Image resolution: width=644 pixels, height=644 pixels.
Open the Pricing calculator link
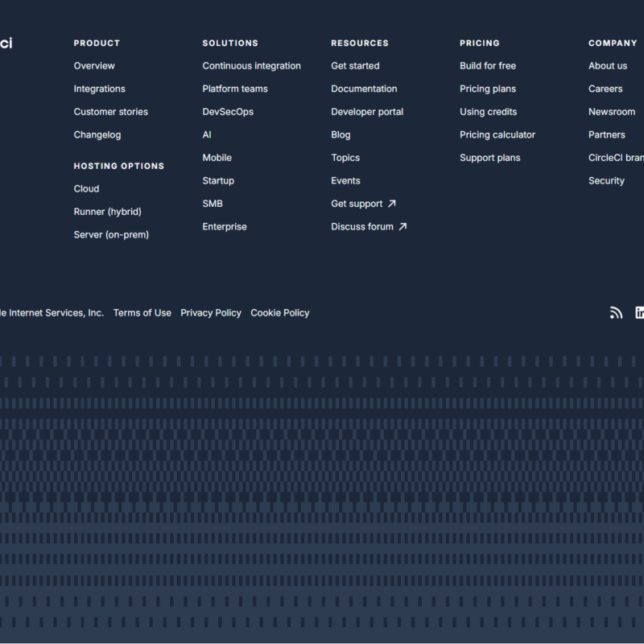tap(497, 135)
